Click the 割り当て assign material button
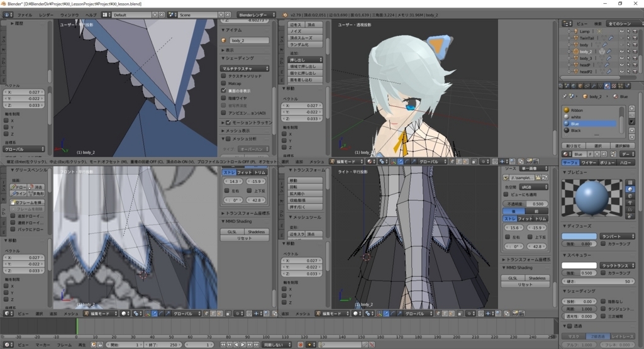644x349 pixels. (x=574, y=146)
